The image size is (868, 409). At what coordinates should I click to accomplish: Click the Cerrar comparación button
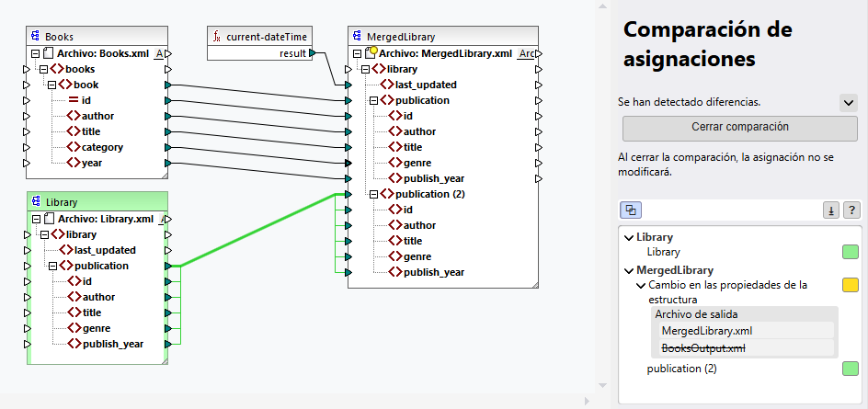(x=739, y=127)
